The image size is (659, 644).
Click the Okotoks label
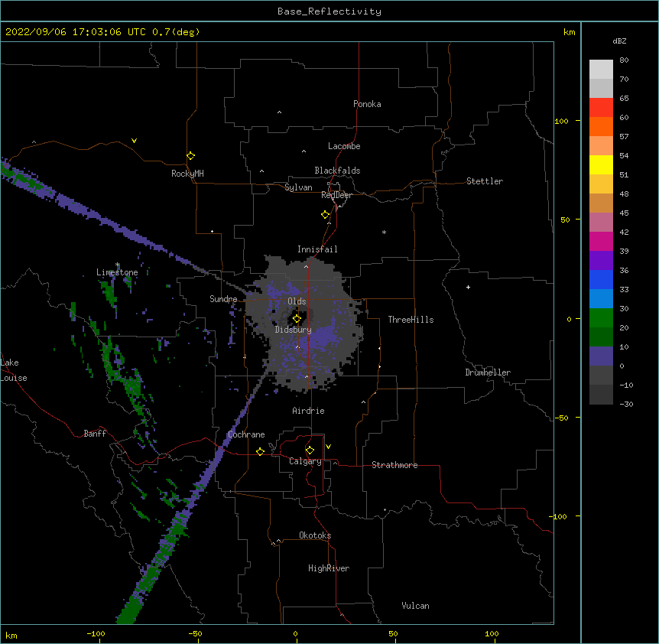coord(315,535)
